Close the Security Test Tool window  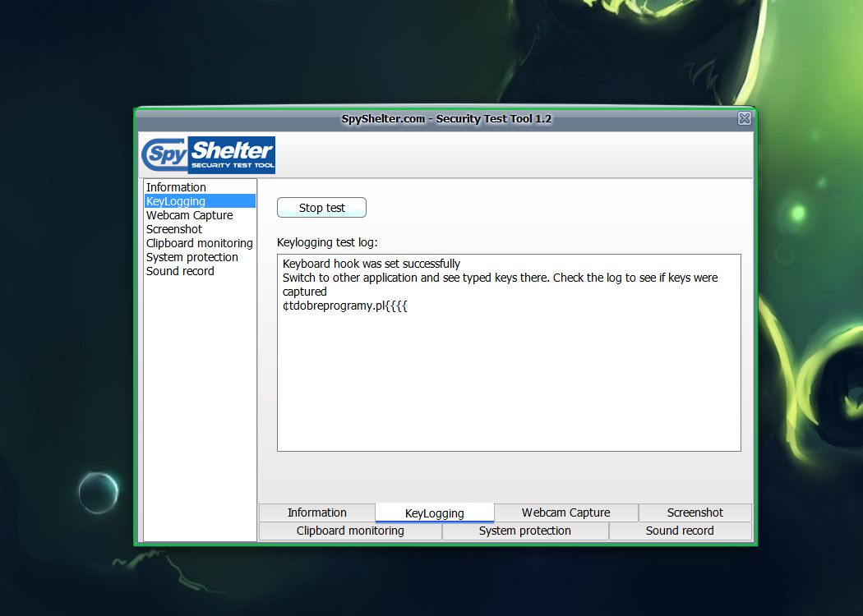[x=744, y=118]
